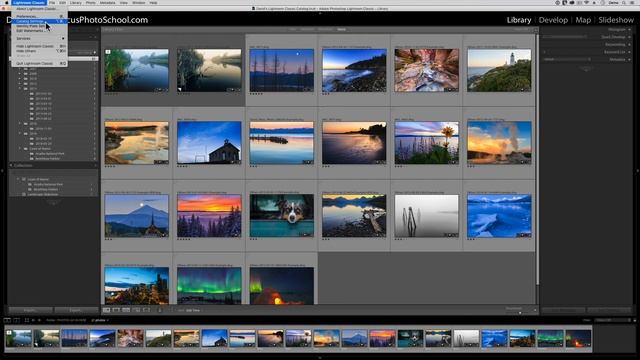Click the main window display icon above filmstrip

click(x=7, y=320)
